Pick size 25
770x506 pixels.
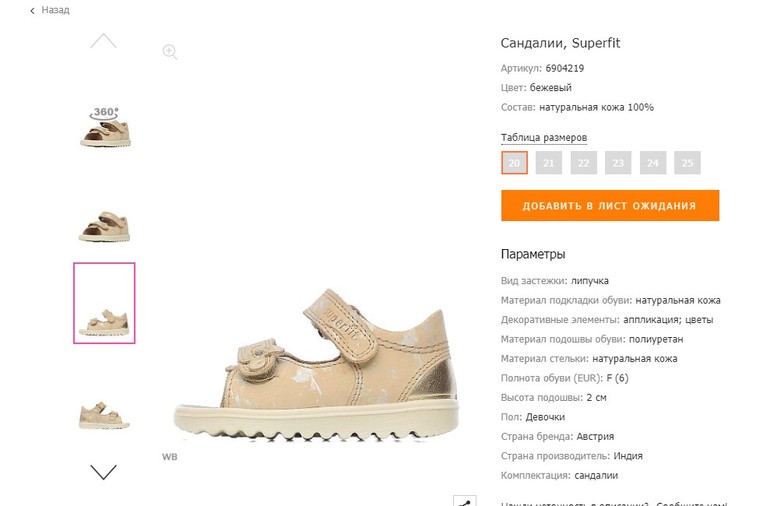[x=688, y=163]
